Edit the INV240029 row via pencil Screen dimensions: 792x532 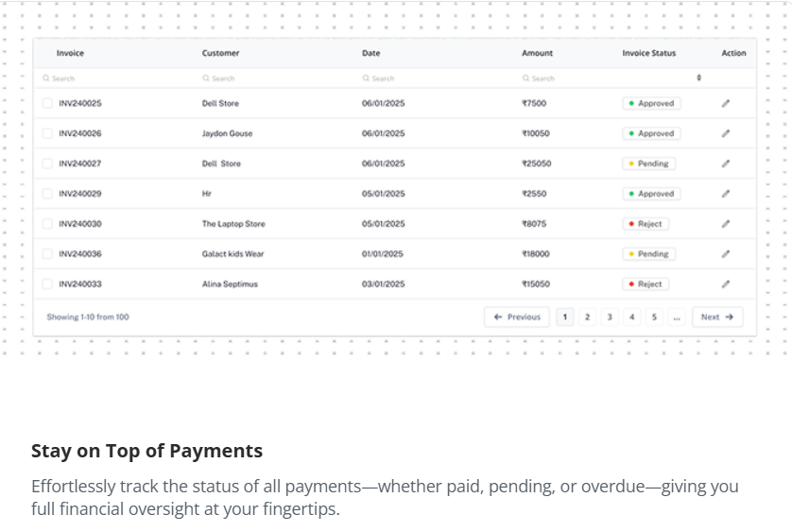click(x=725, y=194)
